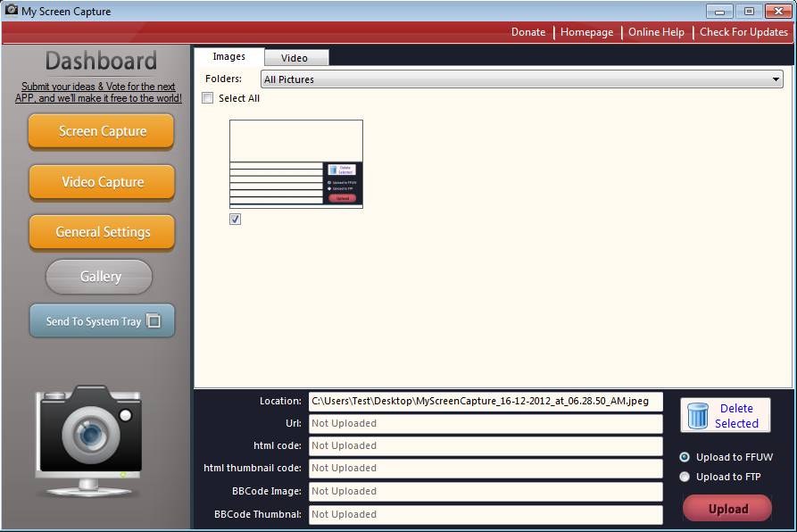
Task: Click the Gallery button
Action: 100,277
